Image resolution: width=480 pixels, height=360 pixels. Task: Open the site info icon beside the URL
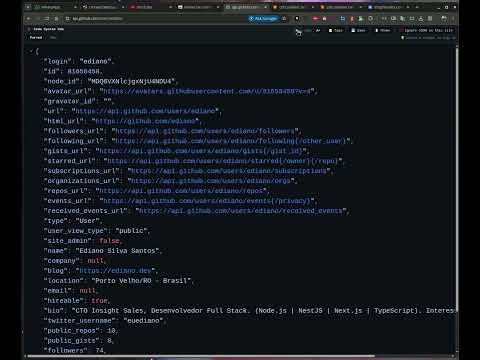pos(68,19)
